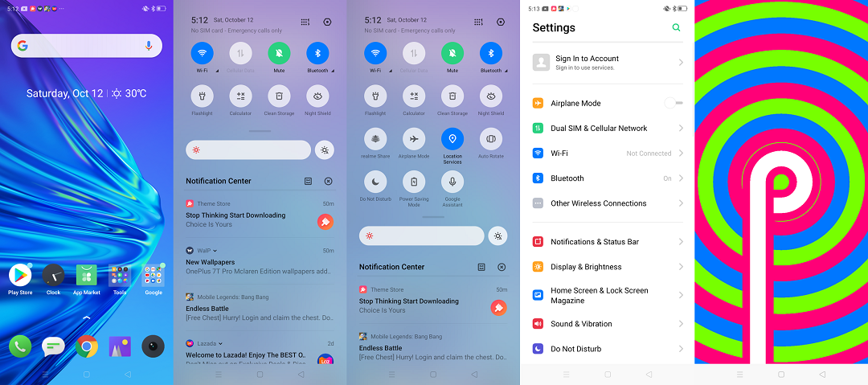Open the WalP New Wallpapers notification
The image size is (868, 385).
click(x=260, y=261)
